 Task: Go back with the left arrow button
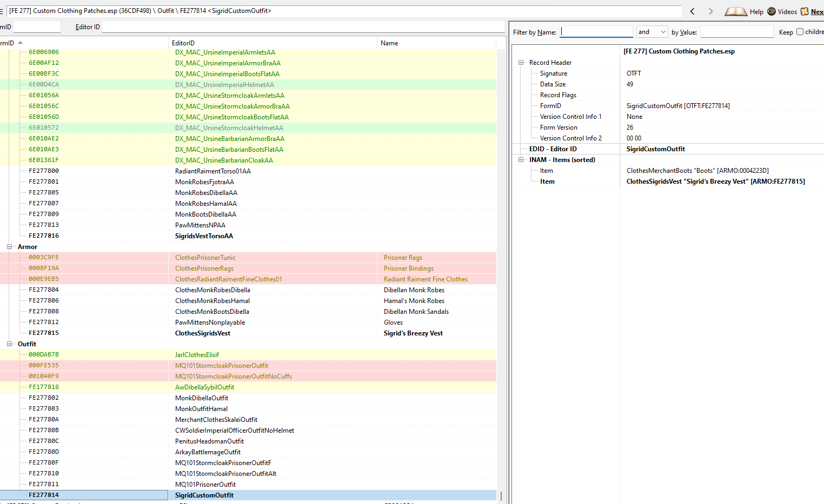[692, 11]
